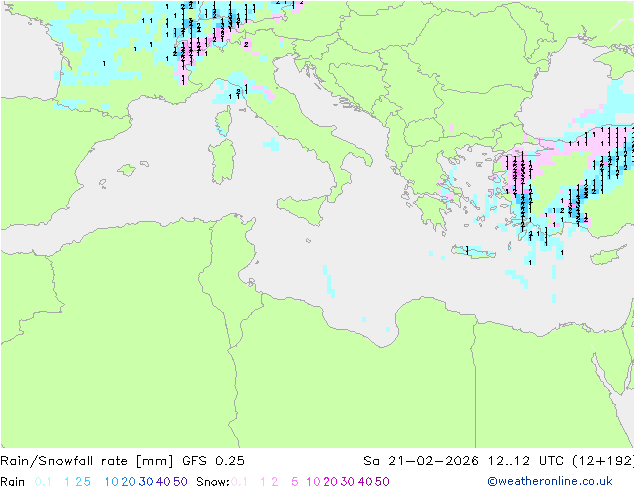Click the island of Crete on map

click(x=473, y=251)
